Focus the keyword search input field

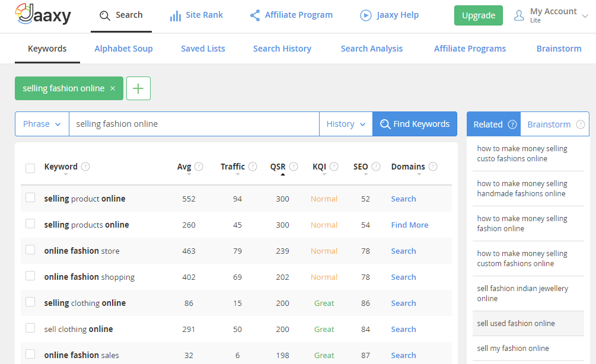pyautogui.click(x=194, y=124)
